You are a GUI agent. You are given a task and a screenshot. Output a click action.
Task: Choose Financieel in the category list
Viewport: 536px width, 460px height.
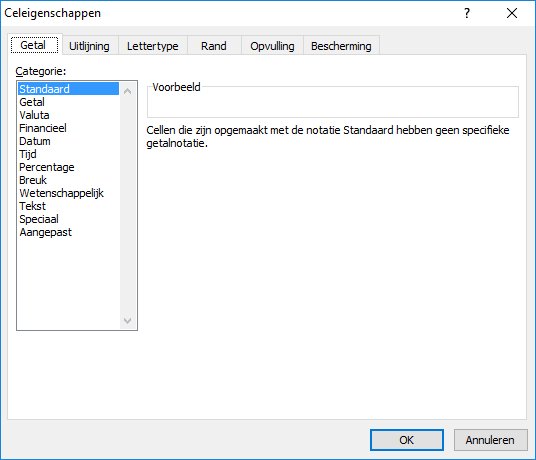43,128
